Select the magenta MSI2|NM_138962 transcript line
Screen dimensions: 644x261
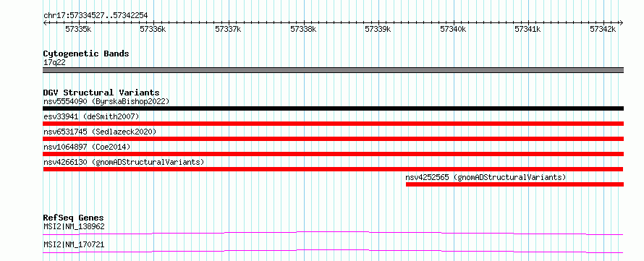coord(333,233)
